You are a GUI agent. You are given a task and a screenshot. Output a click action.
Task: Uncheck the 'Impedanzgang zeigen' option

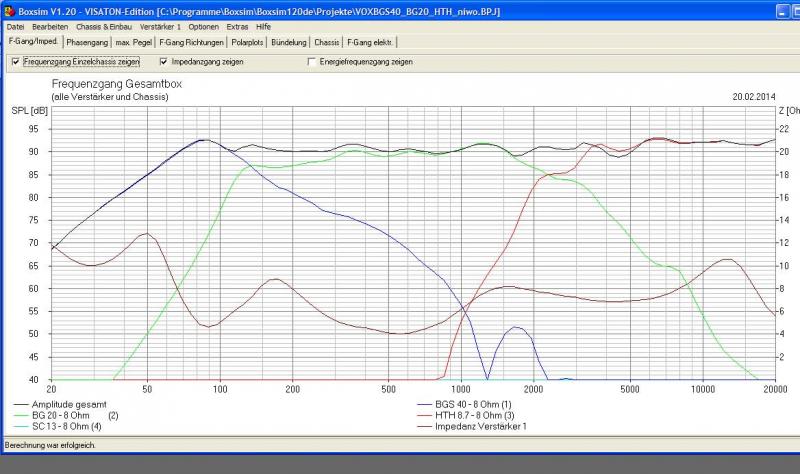(x=164, y=62)
